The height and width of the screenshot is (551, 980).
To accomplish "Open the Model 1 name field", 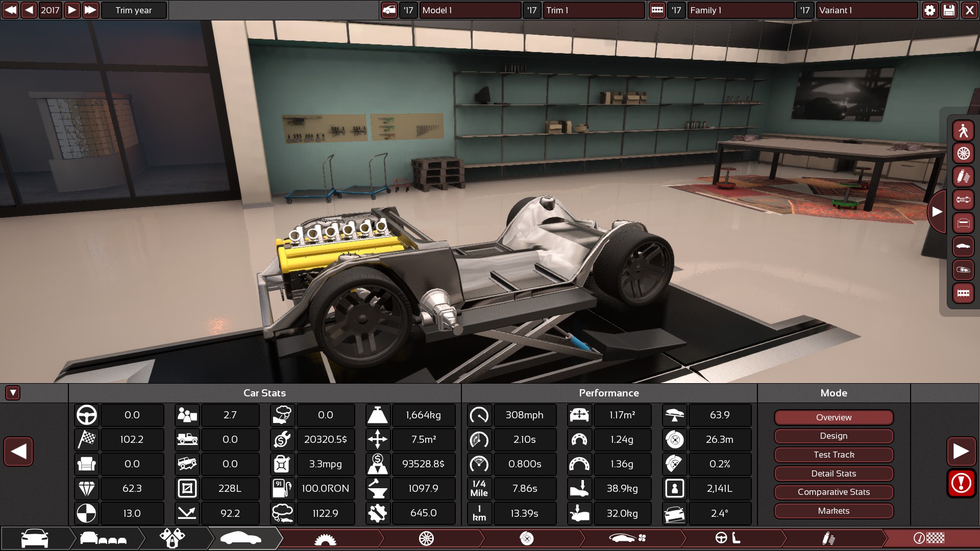I will [470, 10].
